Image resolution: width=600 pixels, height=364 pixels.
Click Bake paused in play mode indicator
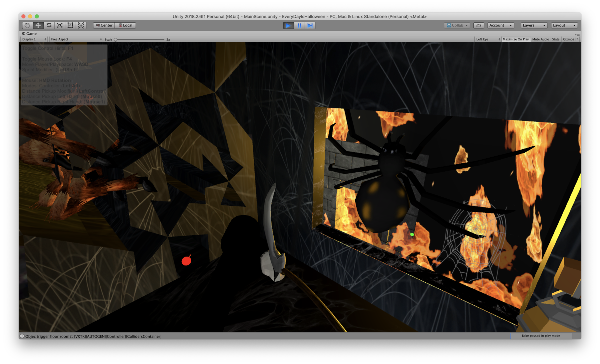click(x=541, y=336)
